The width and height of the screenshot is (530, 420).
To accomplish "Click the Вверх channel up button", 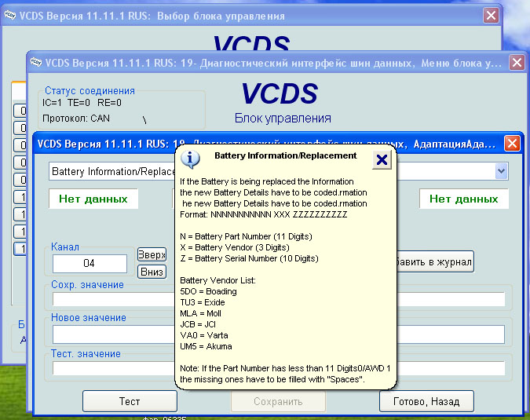I will tap(152, 254).
